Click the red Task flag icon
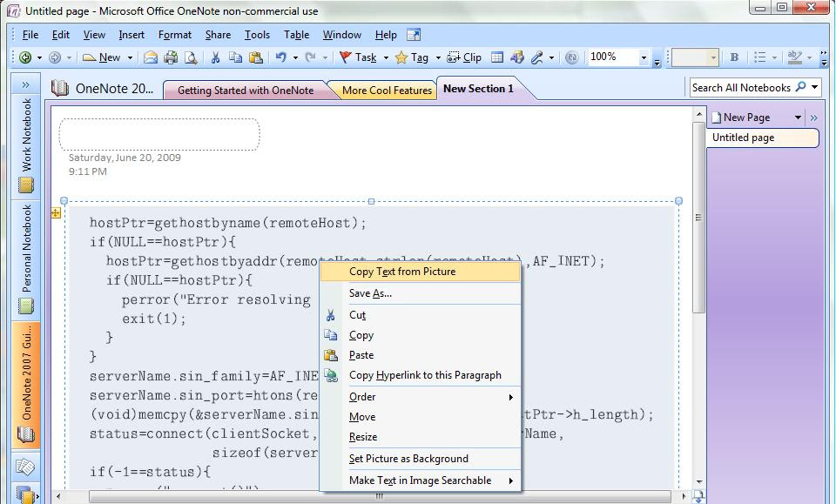This screenshot has height=504, width=836. point(346,57)
